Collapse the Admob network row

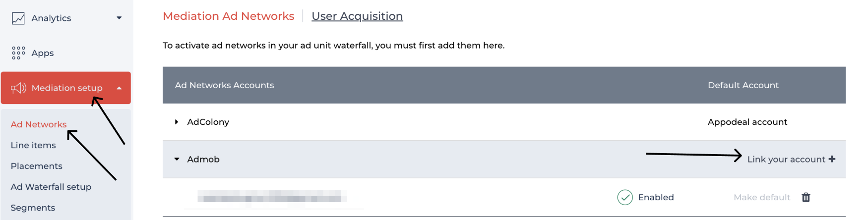[x=177, y=159]
